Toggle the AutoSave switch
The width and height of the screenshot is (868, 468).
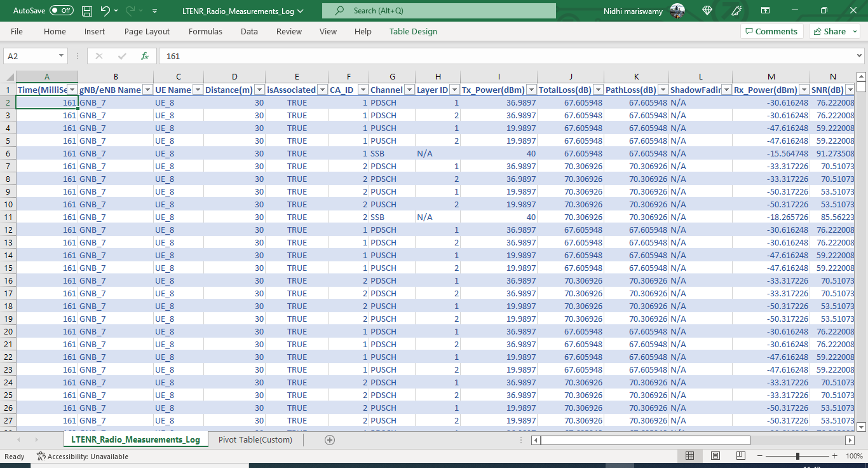(x=62, y=11)
